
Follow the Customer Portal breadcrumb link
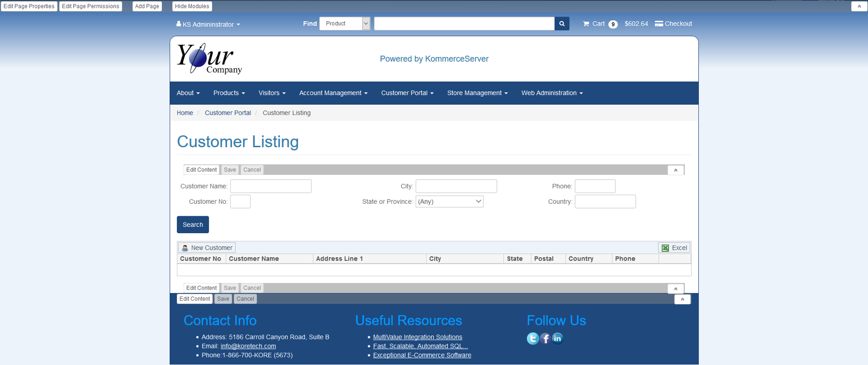tap(228, 113)
